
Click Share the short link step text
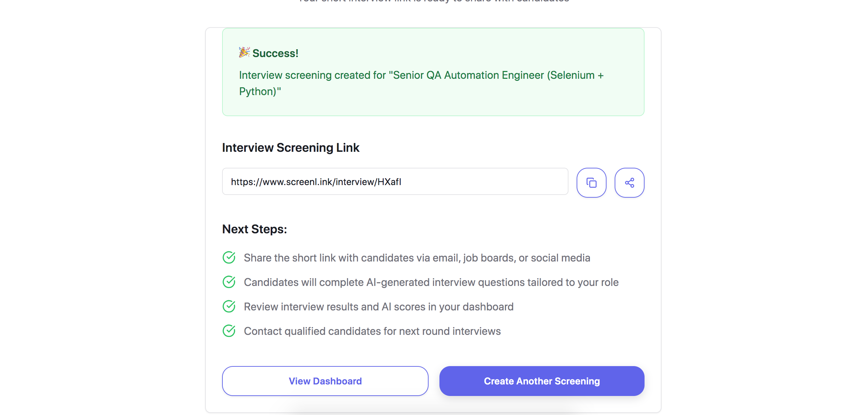click(417, 258)
